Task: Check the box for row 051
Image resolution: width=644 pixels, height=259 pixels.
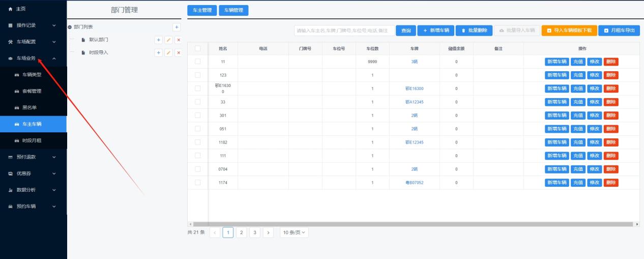Action: [x=197, y=129]
